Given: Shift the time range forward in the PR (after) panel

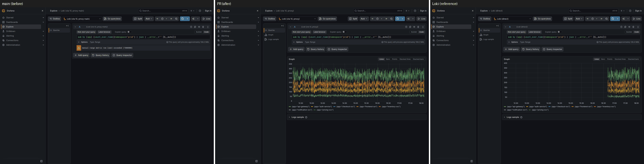Looking at the screenshot, I should click(386, 19).
